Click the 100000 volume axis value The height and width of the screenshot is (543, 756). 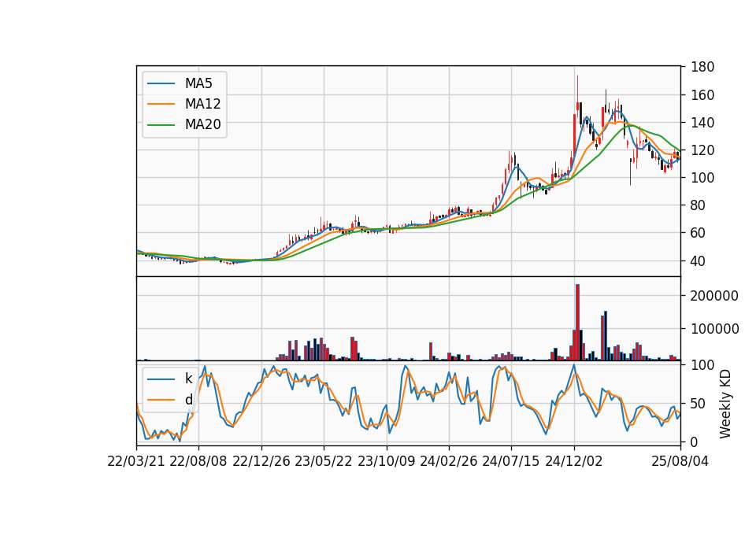[714, 329]
